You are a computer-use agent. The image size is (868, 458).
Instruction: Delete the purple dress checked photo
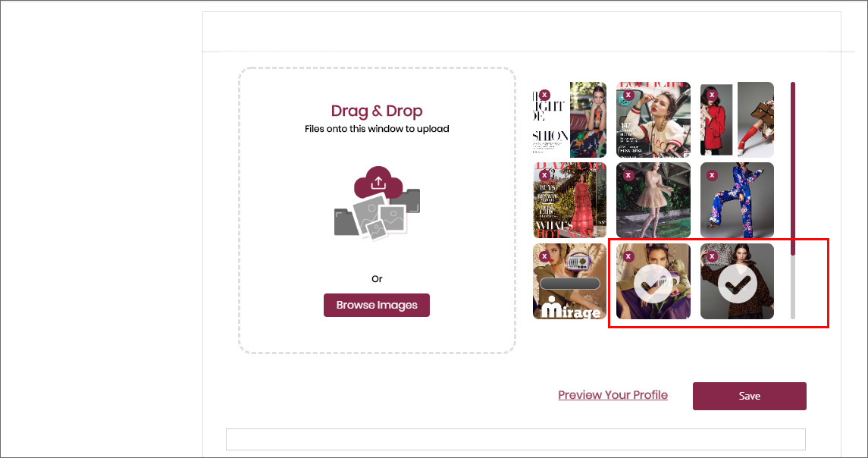coord(628,256)
